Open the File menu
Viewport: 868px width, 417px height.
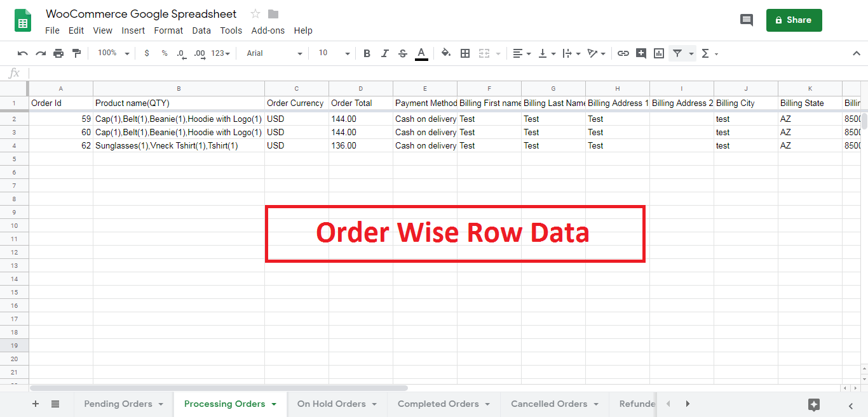coord(52,30)
